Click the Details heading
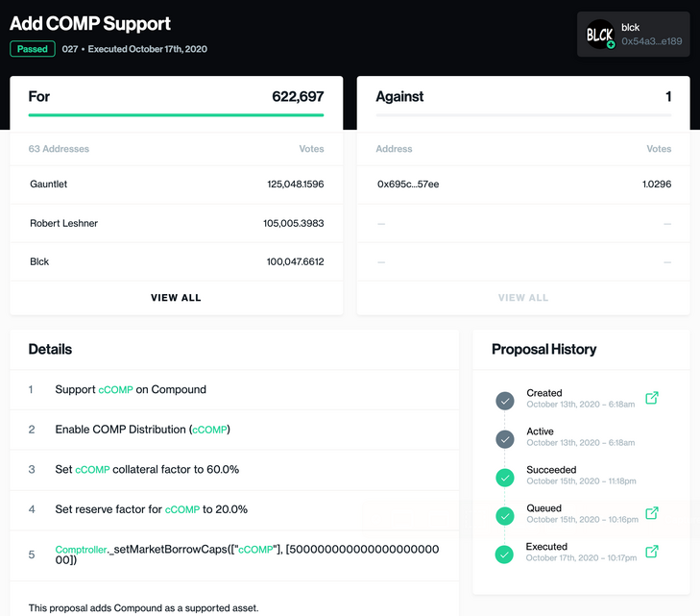 point(50,349)
